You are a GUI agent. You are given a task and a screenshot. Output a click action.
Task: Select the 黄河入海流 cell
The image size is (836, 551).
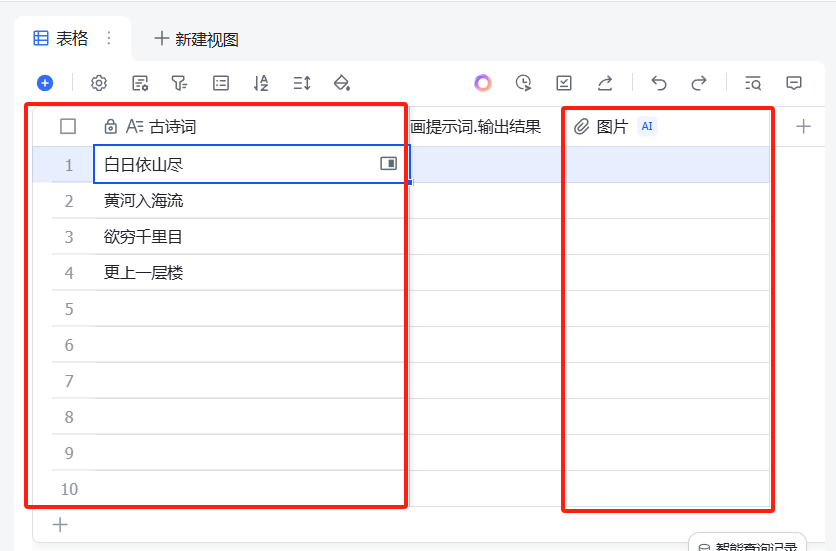(x=250, y=201)
